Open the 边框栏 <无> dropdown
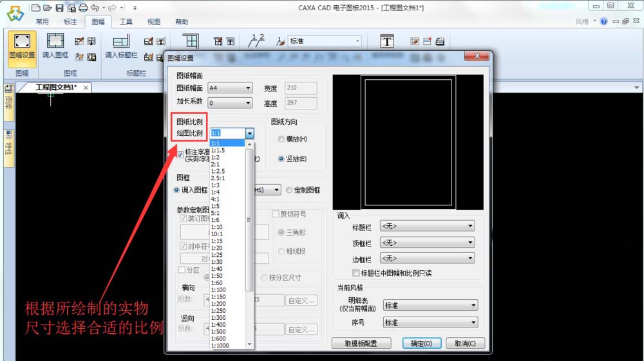 (427, 258)
